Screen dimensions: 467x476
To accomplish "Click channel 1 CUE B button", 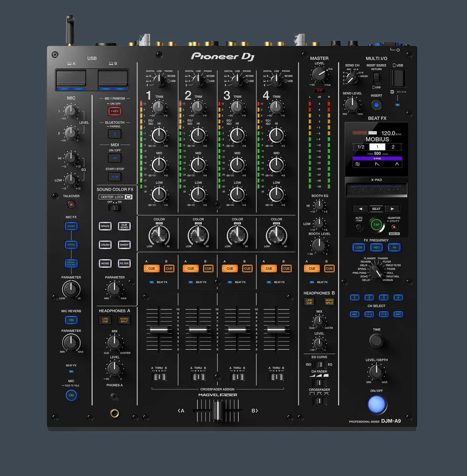I will click(x=169, y=268).
